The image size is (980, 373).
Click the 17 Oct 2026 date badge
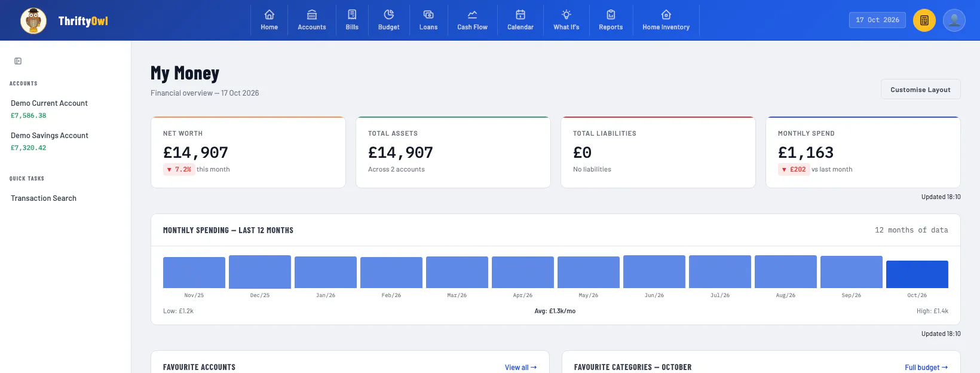877,20
